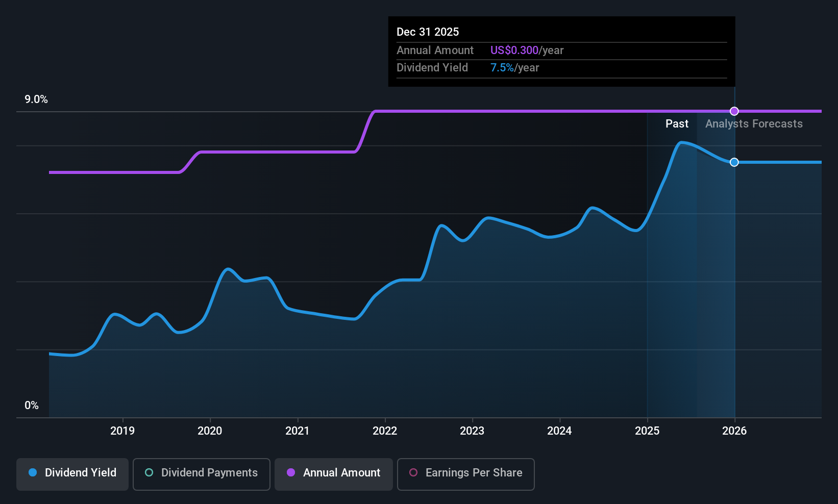
Task: Enable the Dividend Payments series
Action: [x=202, y=473]
